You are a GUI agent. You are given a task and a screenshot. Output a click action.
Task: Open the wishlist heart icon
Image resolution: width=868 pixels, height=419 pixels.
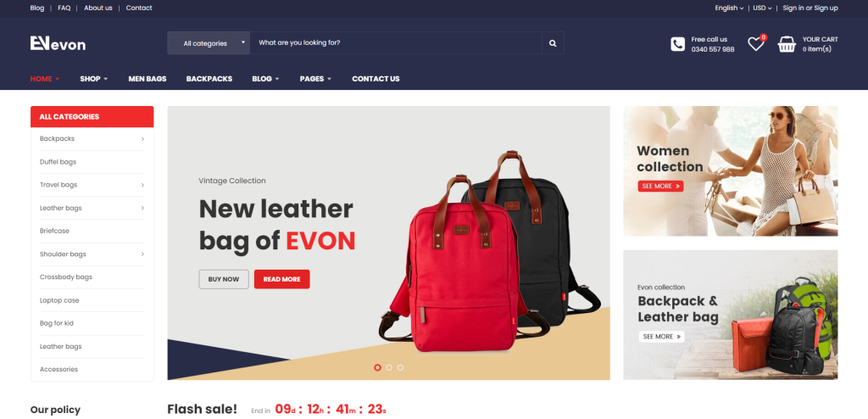[755, 44]
